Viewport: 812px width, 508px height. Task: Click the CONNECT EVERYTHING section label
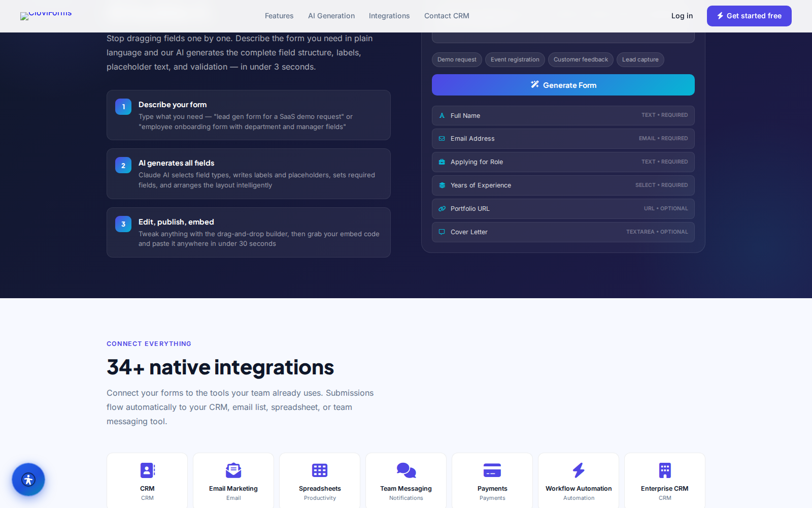(x=149, y=344)
